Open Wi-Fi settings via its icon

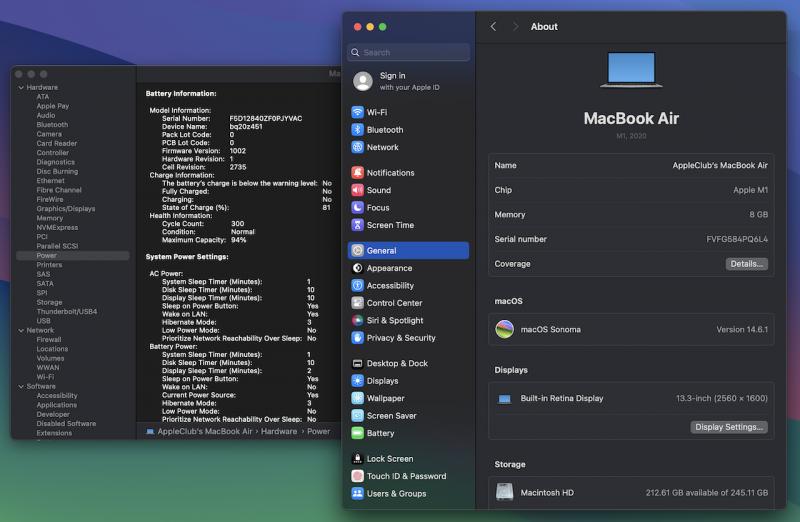point(358,112)
